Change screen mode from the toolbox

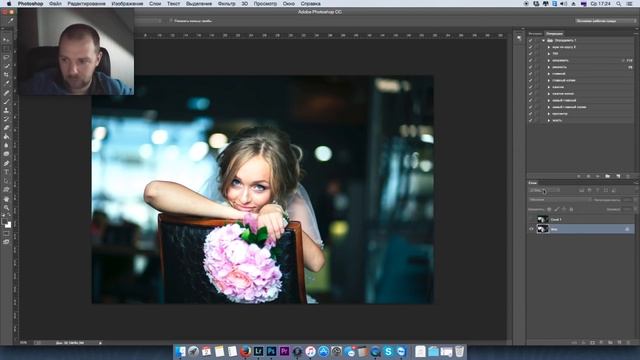(x=6, y=242)
